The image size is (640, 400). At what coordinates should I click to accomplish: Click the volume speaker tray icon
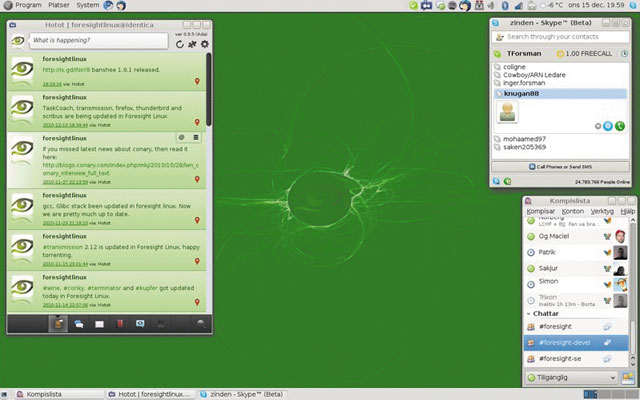coord(492,5)
